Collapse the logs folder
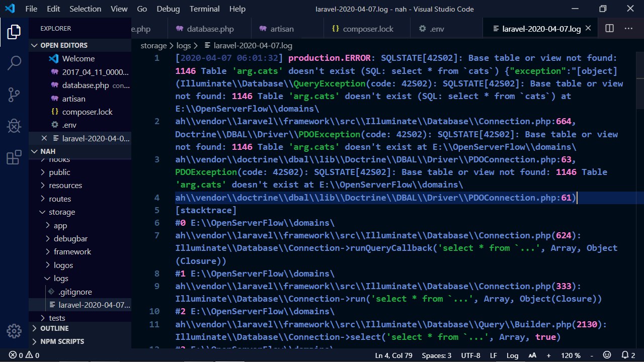Viewport: 644px width, 362px height. [80, 278]
